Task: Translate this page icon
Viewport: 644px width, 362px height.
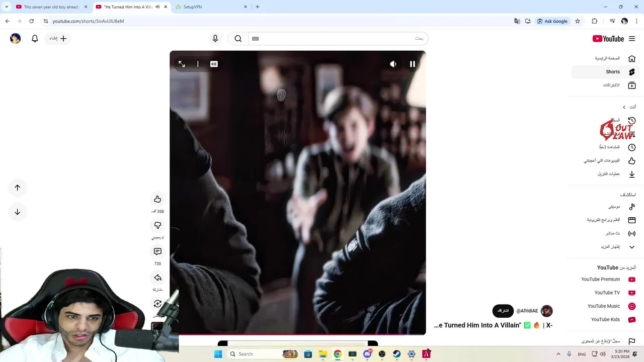Action: [x=517, y=21]
